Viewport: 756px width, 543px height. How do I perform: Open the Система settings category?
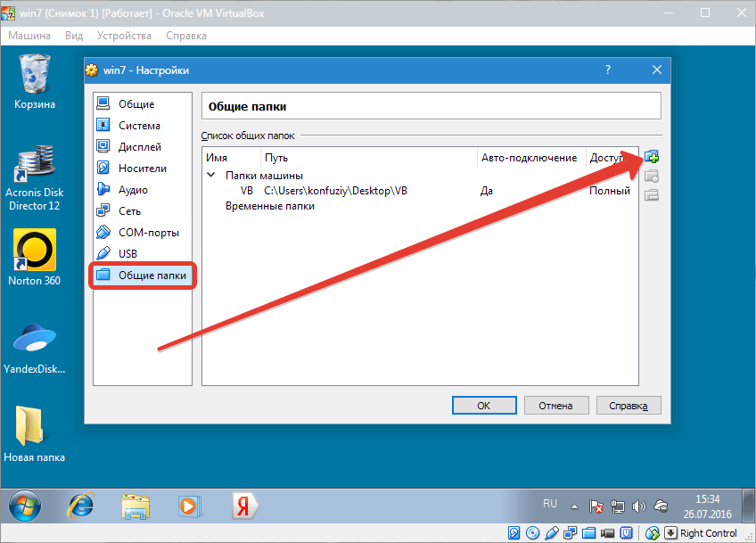[143, 126]
